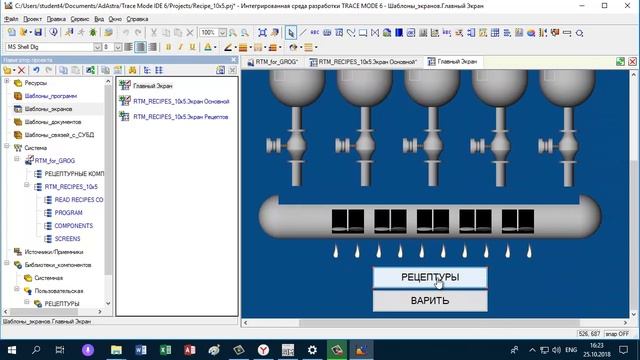Image resolution: width=640 pixels, height=360 pixels.
Task: Click the РЕЦЕПТУРЫ button on canvas
Action: (430, 278)
